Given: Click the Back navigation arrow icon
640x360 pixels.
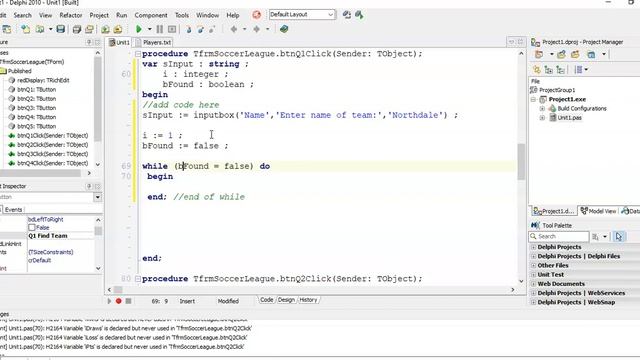Looking at the screenshot, I should pos(234,29).
